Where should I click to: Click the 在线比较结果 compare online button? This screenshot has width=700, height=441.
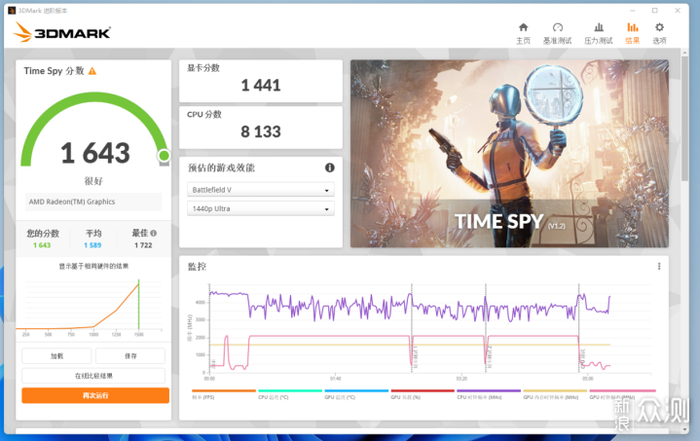[x=93, y=376]
